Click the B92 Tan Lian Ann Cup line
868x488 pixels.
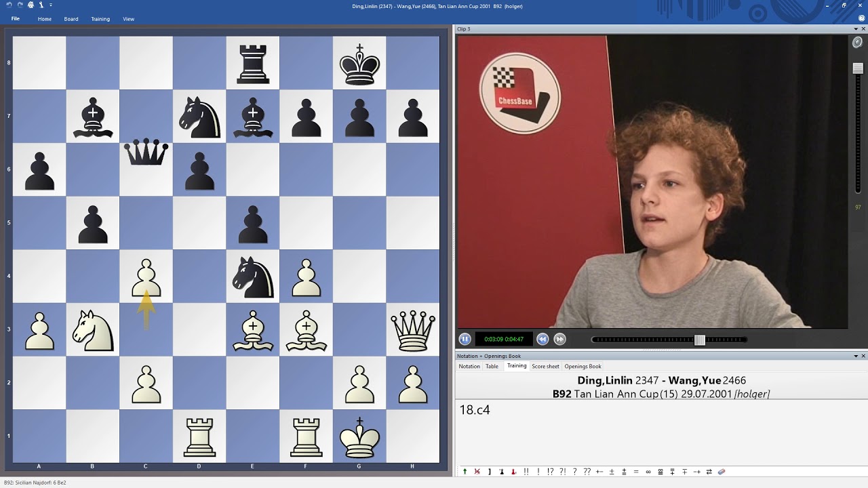(x=661, y=394)
